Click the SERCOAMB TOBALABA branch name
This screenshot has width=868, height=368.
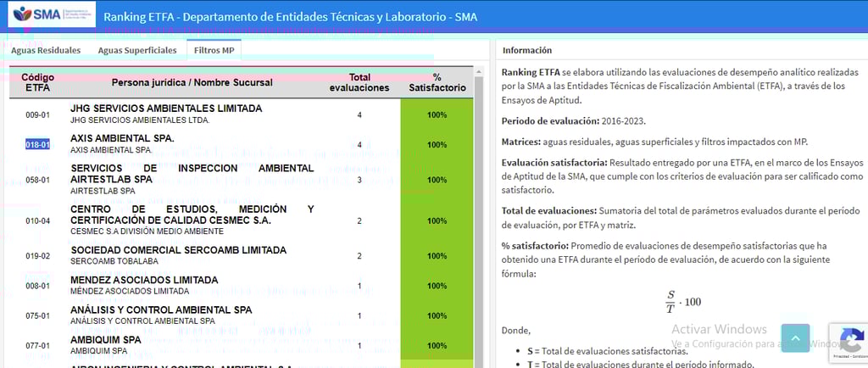click(114, 261)
